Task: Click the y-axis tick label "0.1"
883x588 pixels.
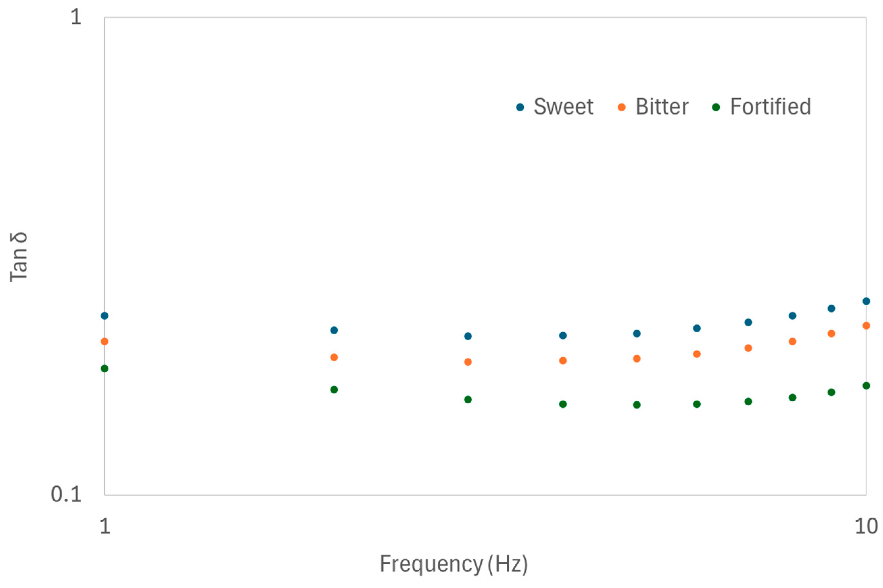Action: coord(66,494)
